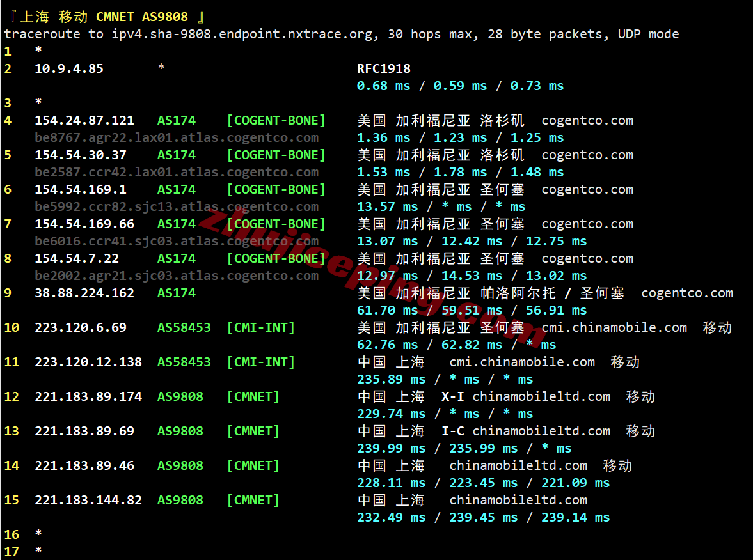This screenshot has width=753, height=560.
Task: Click IP address 154.54.30.37
Action: [x=81, y=155]
